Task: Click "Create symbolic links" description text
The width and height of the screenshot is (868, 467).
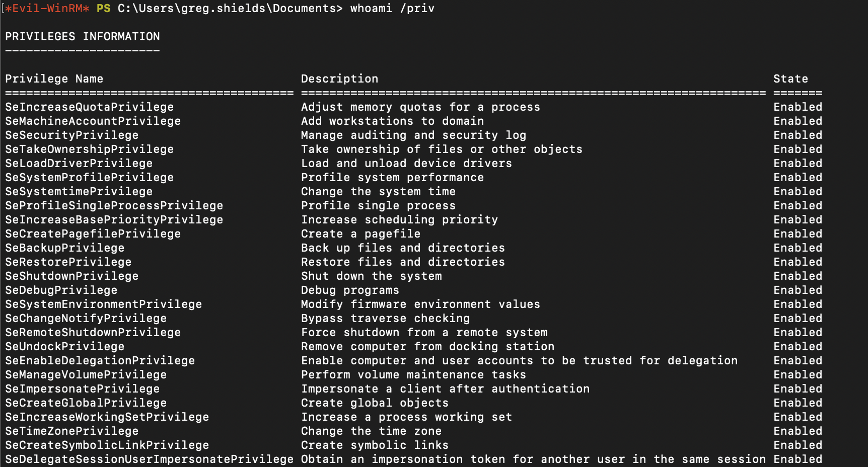Action: (x=375, y=445)
